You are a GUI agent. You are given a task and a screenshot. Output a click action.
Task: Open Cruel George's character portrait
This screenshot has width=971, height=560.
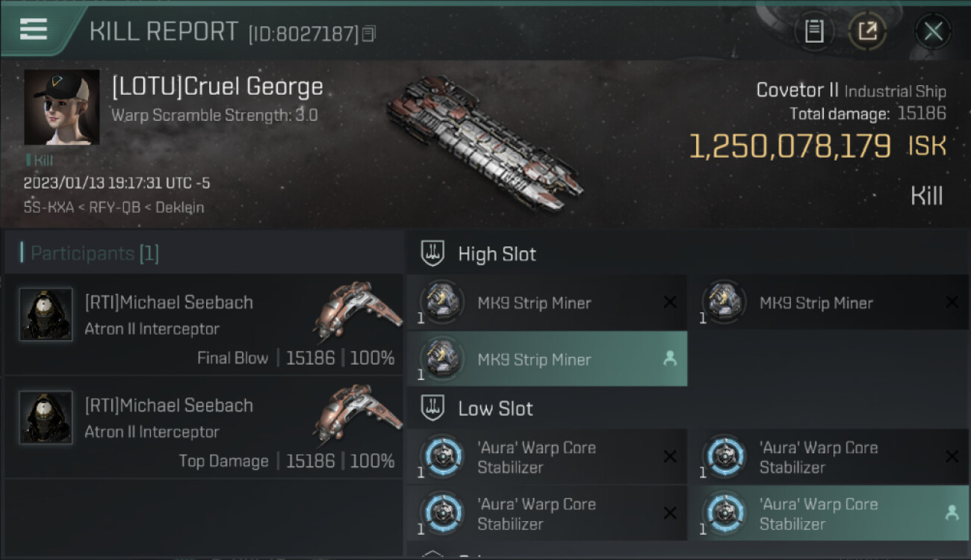coord(61,107)
